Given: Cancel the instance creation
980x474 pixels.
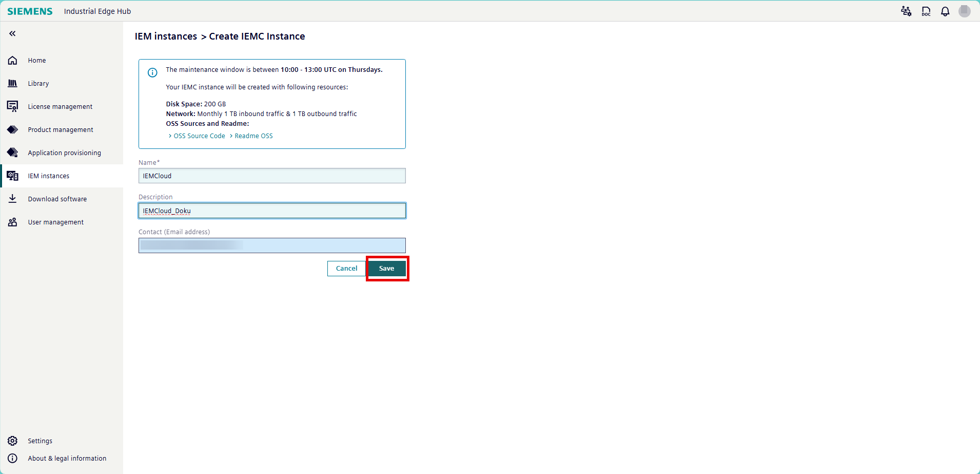Looking at the screenshot, I should (x=346, y=268).
